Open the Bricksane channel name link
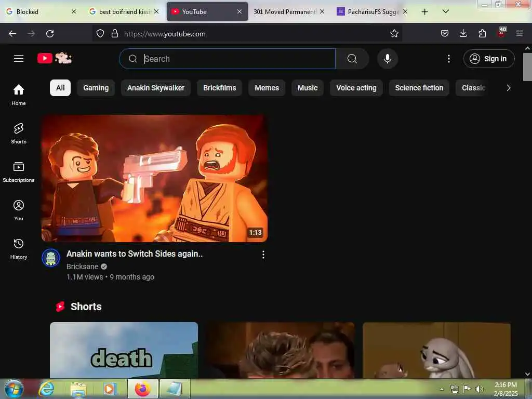 click(x=83, y=267)
